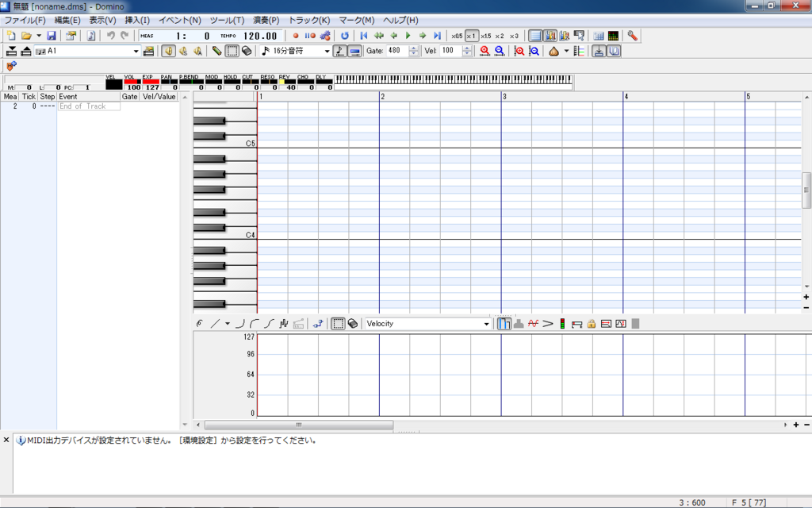The height and width of the screenshot is (508, 812).
Task: Open track properties icon beside the A1 dropdown
Action: point(148,51)
